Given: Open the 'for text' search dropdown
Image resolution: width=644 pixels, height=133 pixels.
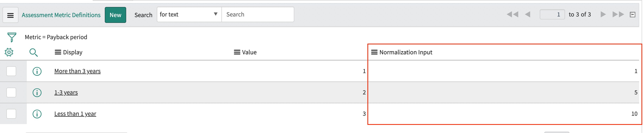Looking at the screenshot, I should 189,14.
